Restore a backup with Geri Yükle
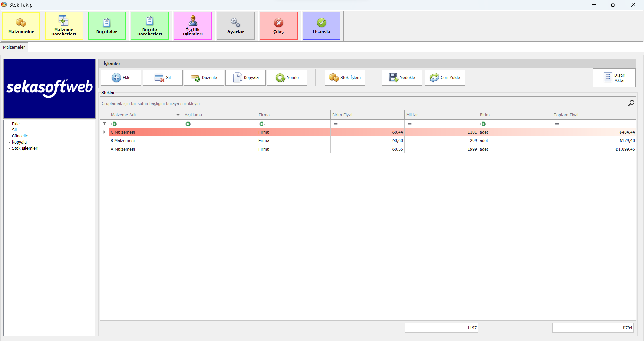The width and height of the screenshot is (644, 341). point(444,78)
